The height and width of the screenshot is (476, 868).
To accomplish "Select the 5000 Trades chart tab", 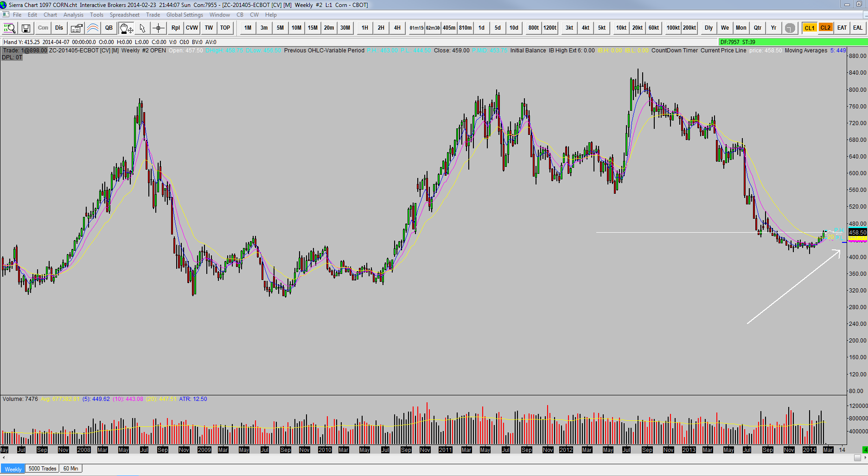I will (43, 469).
